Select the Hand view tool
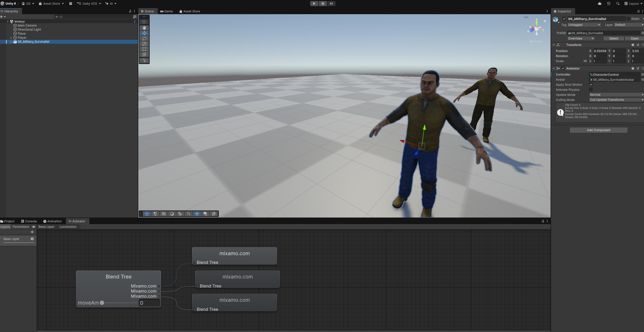 (144, 28)
